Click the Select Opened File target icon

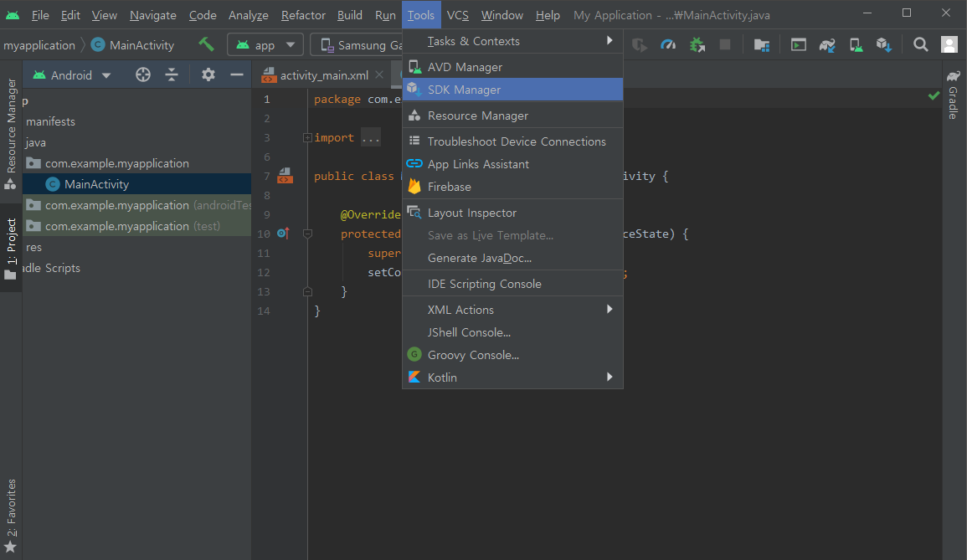[x=143, y=74]
